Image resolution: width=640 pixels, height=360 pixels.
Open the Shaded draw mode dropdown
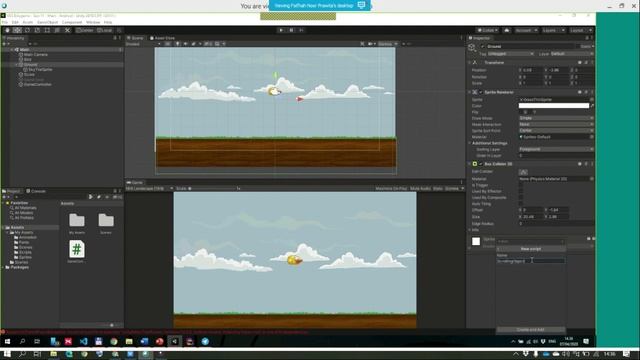pos(143,44)
